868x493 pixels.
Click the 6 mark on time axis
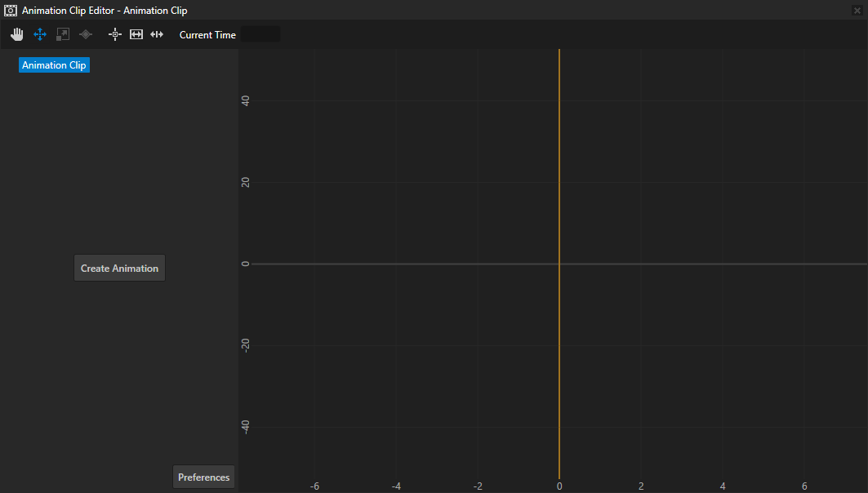[x=804, y=486]
